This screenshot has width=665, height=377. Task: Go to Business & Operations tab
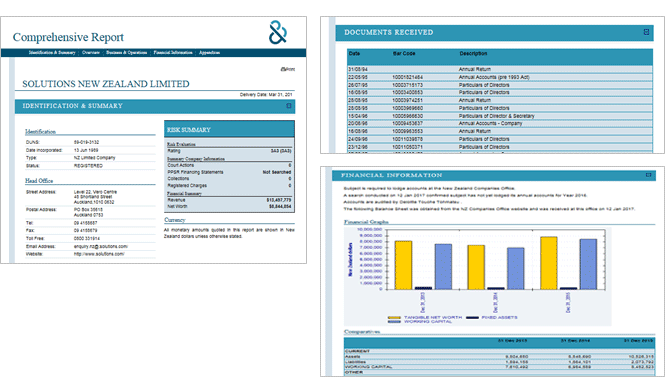click(x=126, y=53)
